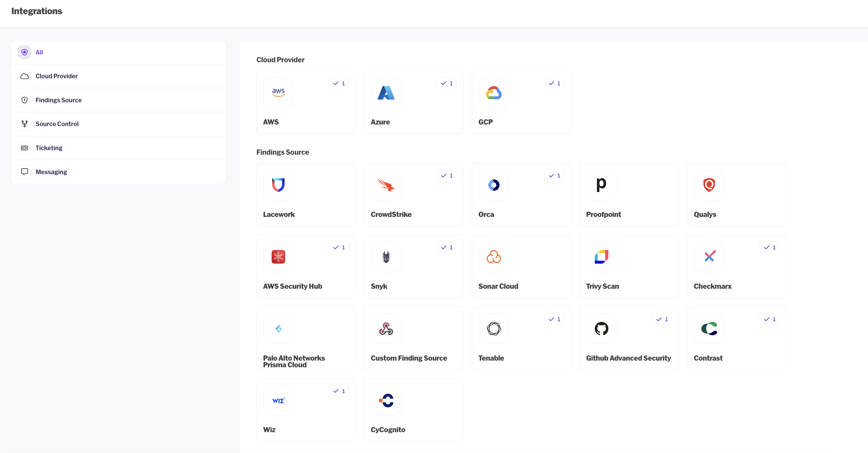Switch to Findings Source category
The height and width of the screenshot is (453, 868).
pos(58,100)
